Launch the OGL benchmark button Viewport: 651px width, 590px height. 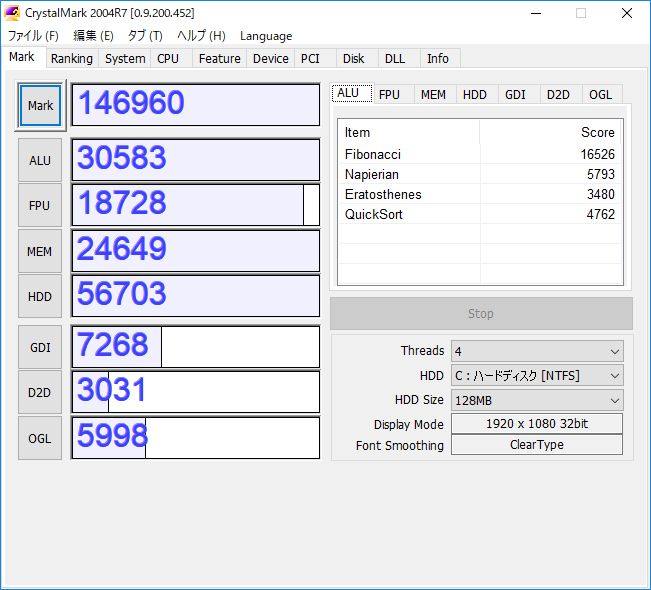(x=40, y=438)
